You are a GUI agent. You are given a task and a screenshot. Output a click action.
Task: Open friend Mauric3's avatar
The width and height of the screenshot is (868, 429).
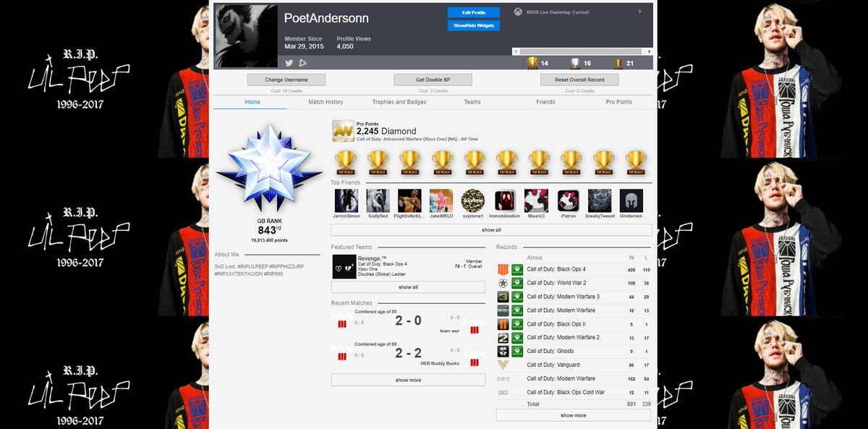pos(536,200)
